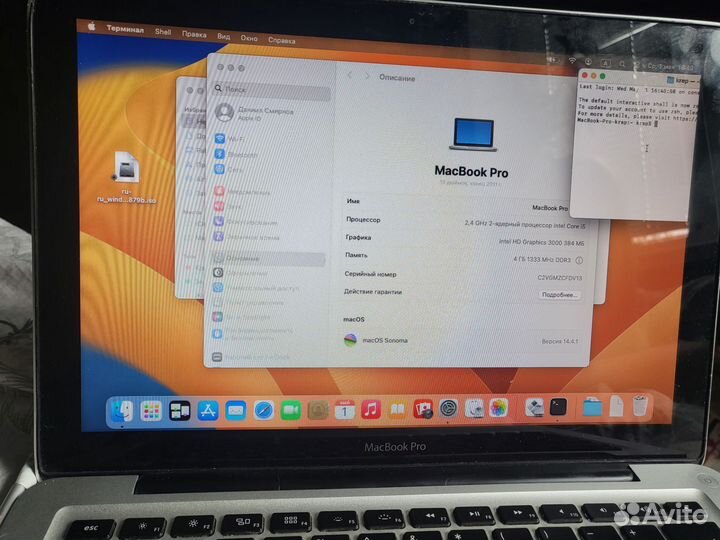
Task: Open the Справка menu
Action: (x=281, y=40)
